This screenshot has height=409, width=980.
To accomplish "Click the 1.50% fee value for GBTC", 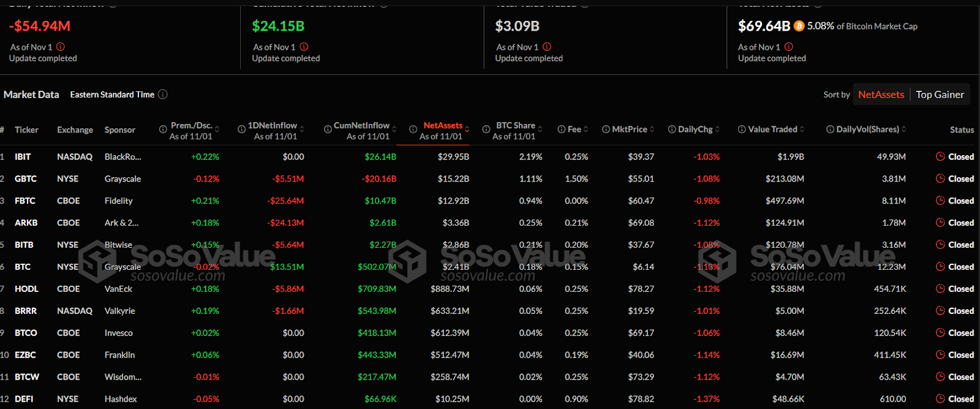I will (x=576, y=178).
